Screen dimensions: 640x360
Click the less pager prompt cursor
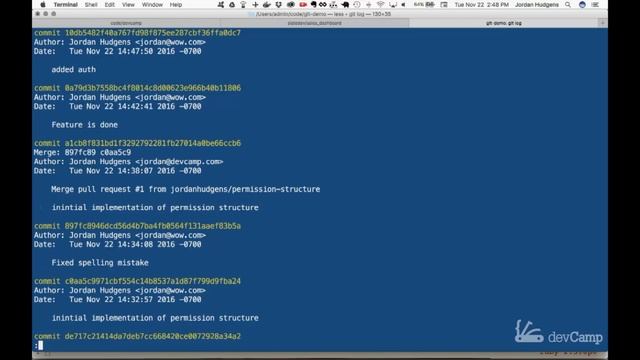[x=40, y=345]
